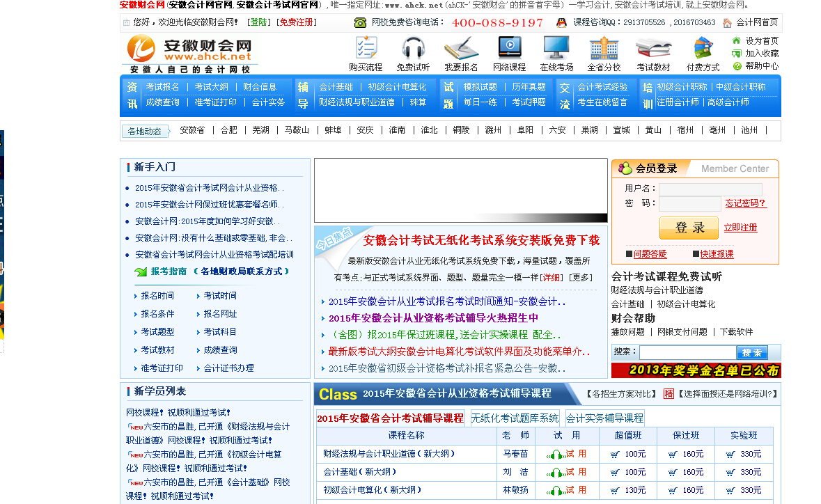Click the 立即注册 link
Viewport: 821px width, 504px height.
tap(740, 228)
